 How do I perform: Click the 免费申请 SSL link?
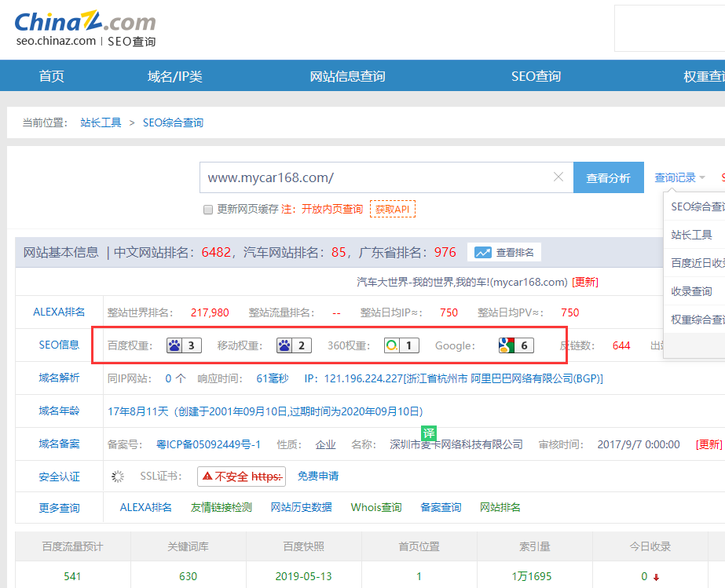click(x=318, y=477)
